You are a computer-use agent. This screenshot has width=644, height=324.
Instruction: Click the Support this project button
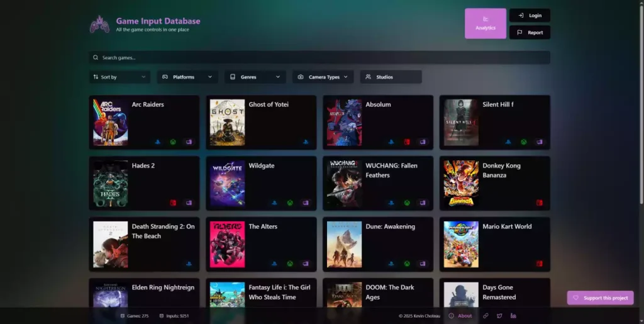(x=600, y=298)
